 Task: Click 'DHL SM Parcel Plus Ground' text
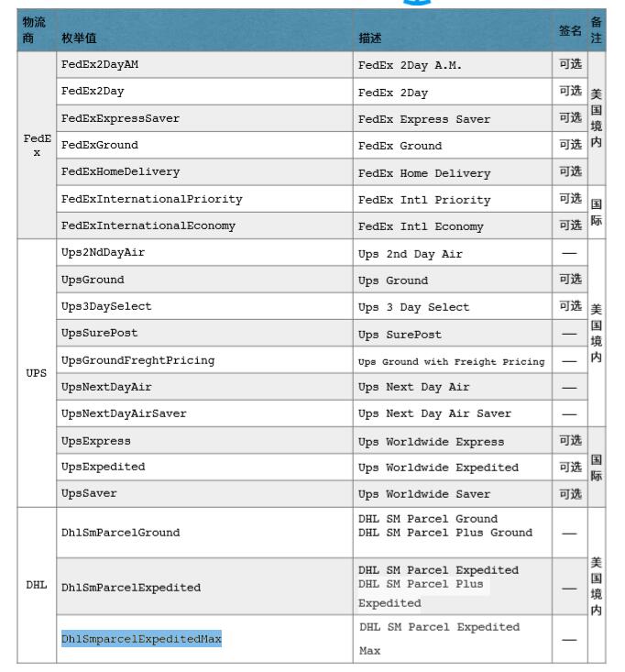(445, 533)
